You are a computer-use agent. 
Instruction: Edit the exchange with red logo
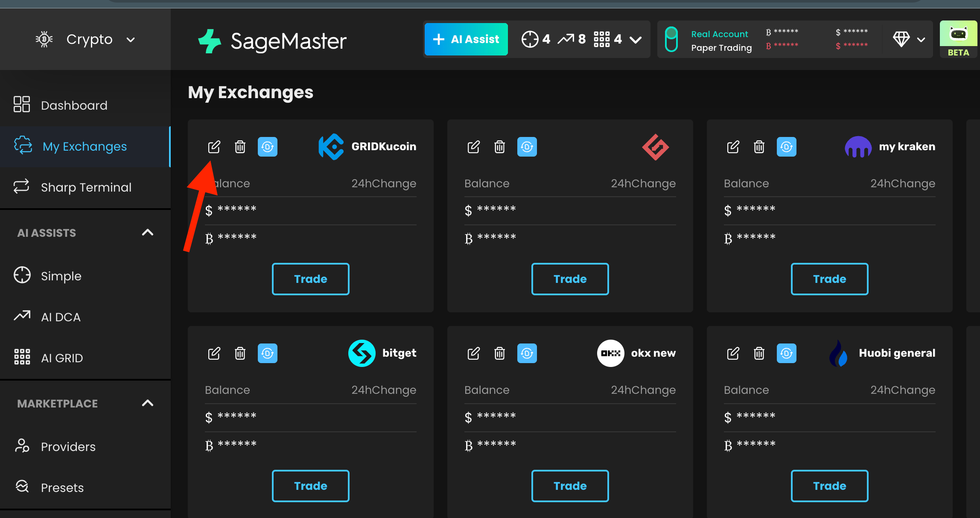click(x=473, y=147)
